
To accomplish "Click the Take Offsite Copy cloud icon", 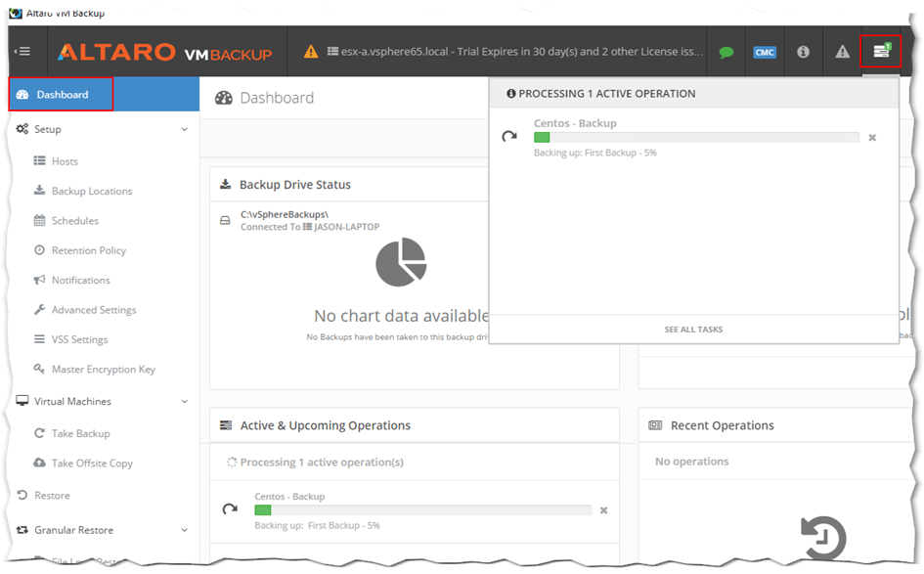I will tap(39, 463).
